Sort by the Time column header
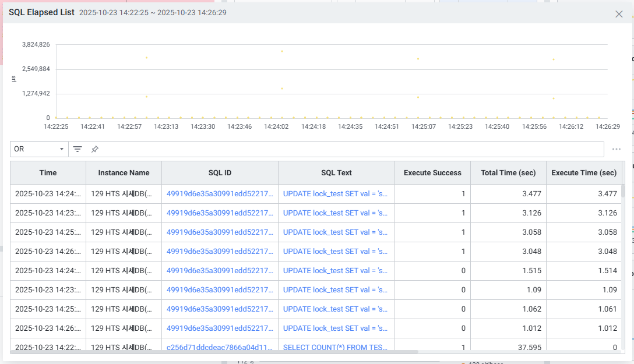The height and width of the screenshot is (364, 634). [48, 173]
